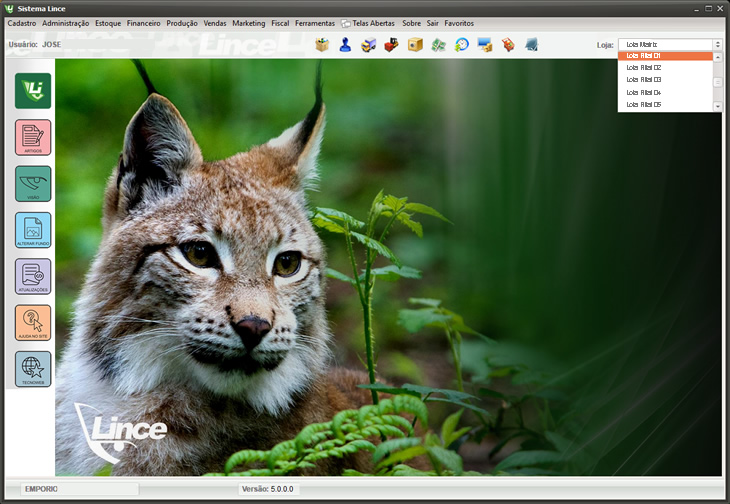The image size is (730, 504).
Task: Open the Favoritos menu
Action: point(459,23)
